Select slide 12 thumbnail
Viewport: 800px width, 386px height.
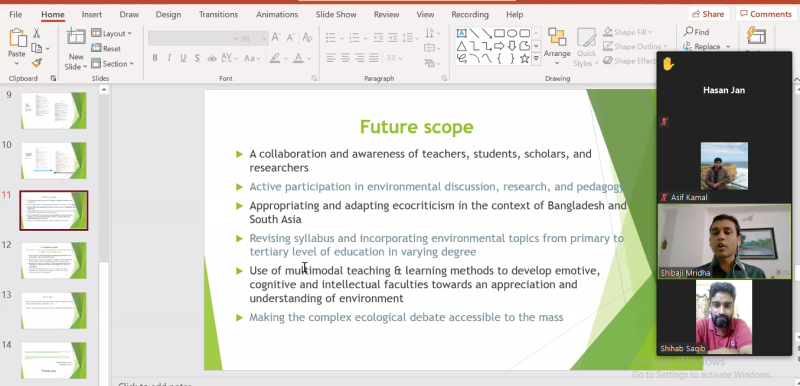point(54,261)
